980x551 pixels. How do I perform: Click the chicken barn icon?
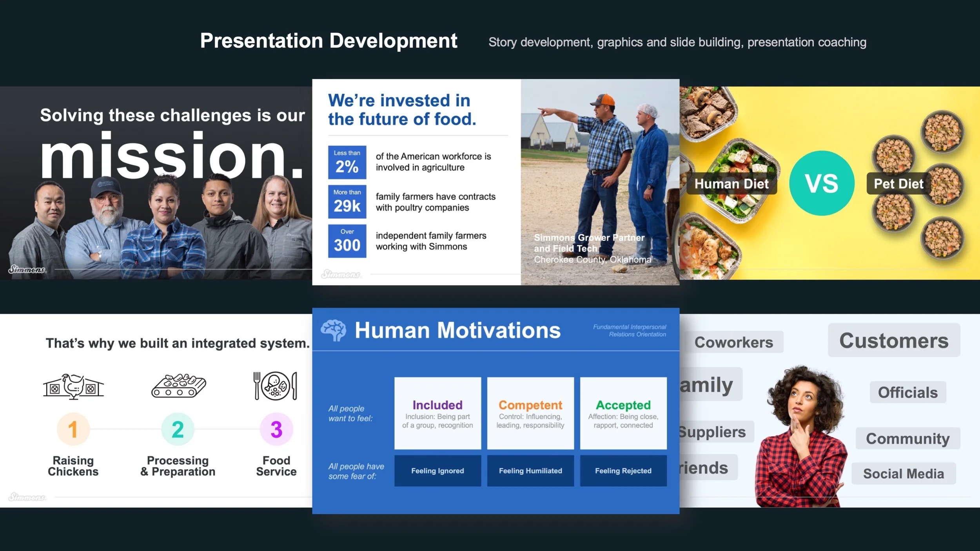click(73, 386)
